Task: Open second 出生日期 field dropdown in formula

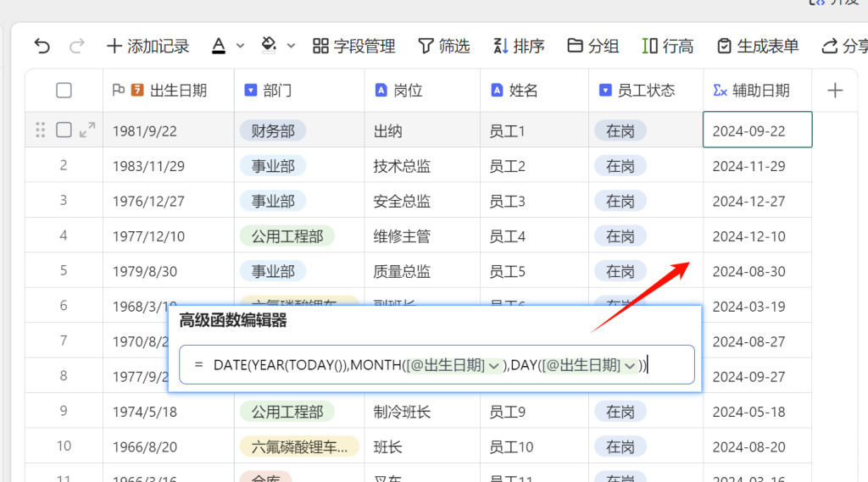Action: coord(630,366)
